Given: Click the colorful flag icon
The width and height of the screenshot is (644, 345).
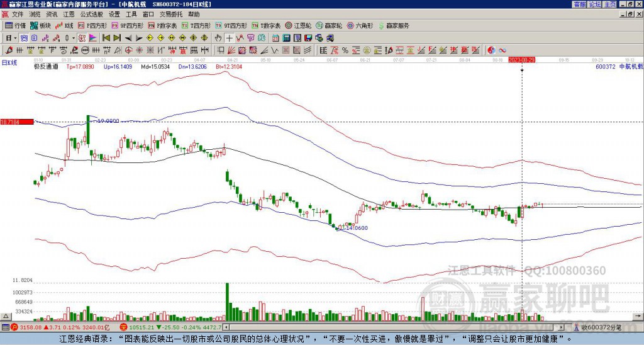Looking at the screenshot, I should (93, 38).
